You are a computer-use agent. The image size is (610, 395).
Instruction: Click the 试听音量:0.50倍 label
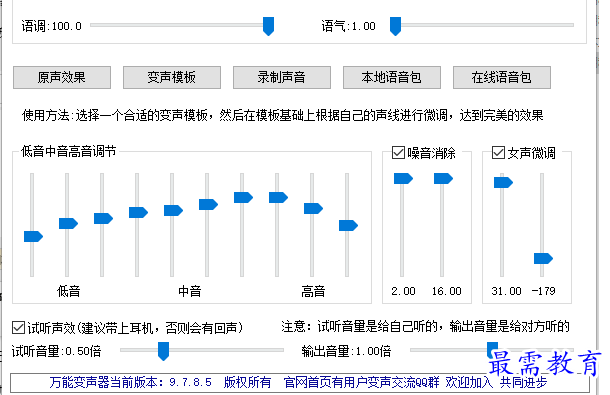[x=56, y=351]
